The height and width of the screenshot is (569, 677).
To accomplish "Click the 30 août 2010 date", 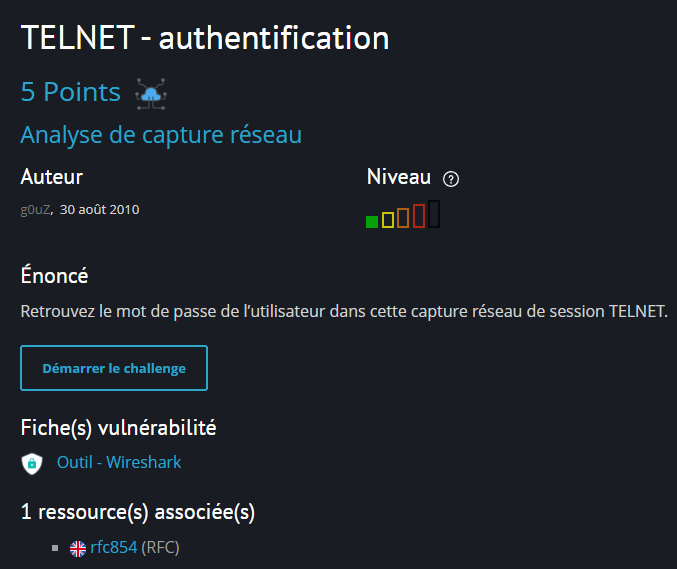I will [x=99, y=210].
